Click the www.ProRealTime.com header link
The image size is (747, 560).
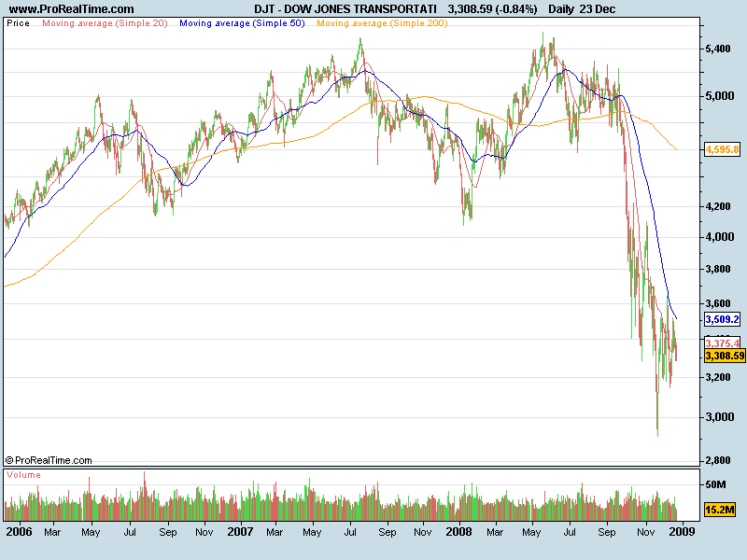(72, 9)
